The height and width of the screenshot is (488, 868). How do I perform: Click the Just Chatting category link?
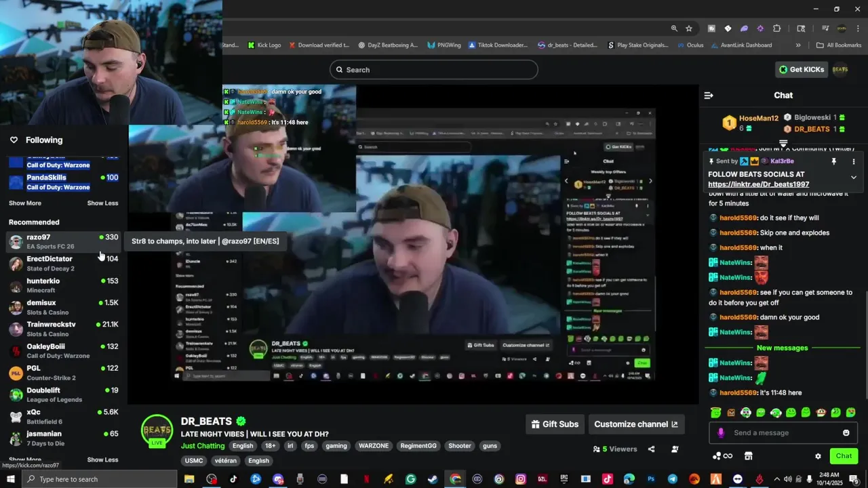203,446
